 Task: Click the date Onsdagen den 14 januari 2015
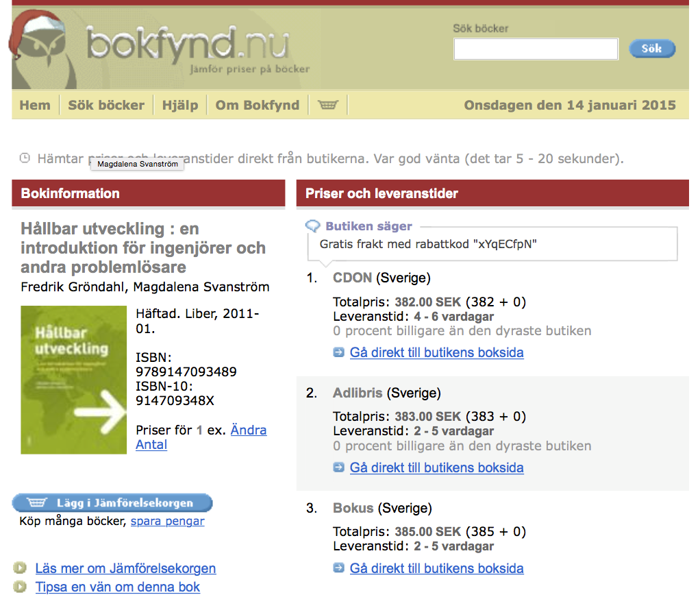570,105
